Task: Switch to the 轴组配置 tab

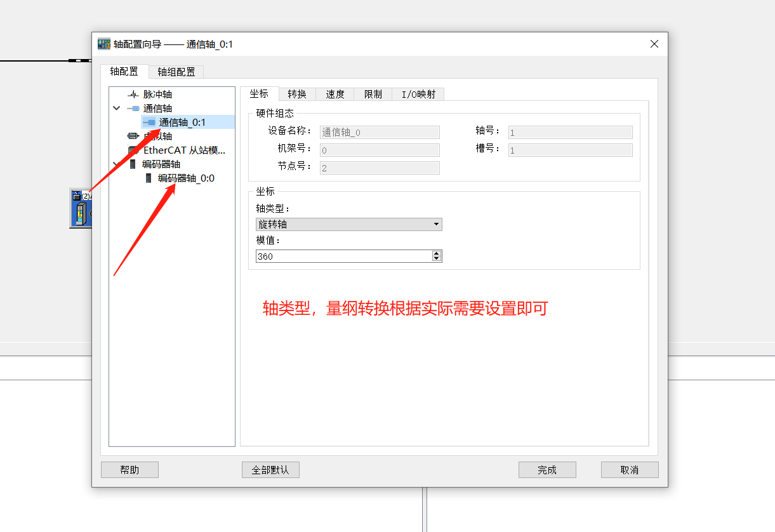Action: point(176,72)
